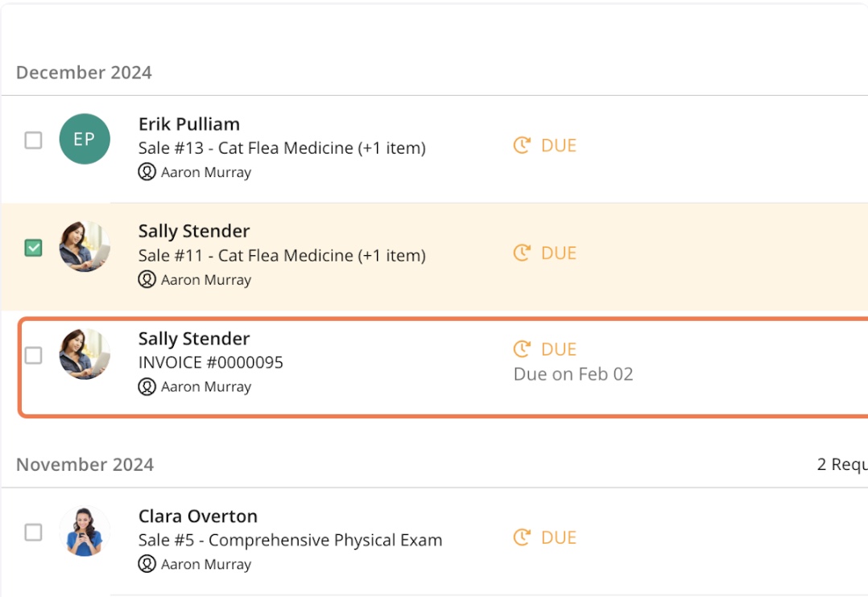868x597 pixels.
Task: Click the DUE clock icon for Erik Pulliam
Action: (523, 146)
